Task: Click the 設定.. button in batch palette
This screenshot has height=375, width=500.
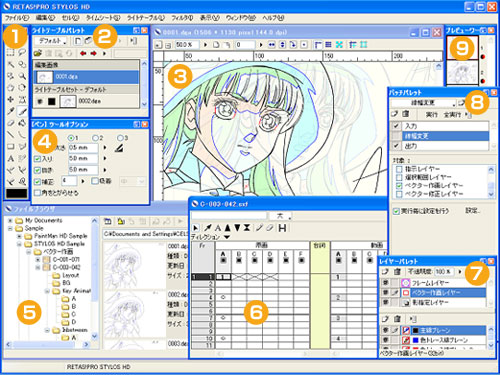Action: [x=473, y=211]
